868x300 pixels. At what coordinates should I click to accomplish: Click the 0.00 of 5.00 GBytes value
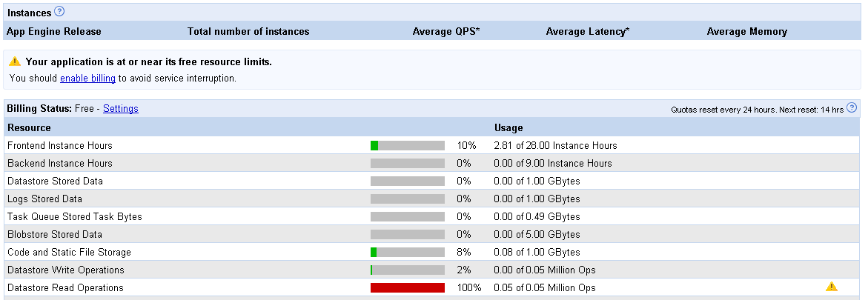(x=537, y=234)
